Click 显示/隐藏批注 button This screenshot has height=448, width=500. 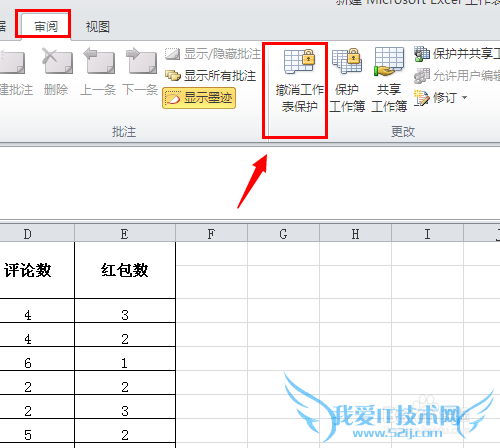click(x=213, y=54)
